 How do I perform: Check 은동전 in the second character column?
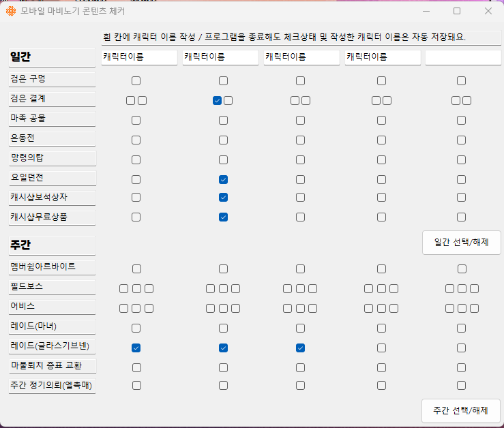click(224, 140)
